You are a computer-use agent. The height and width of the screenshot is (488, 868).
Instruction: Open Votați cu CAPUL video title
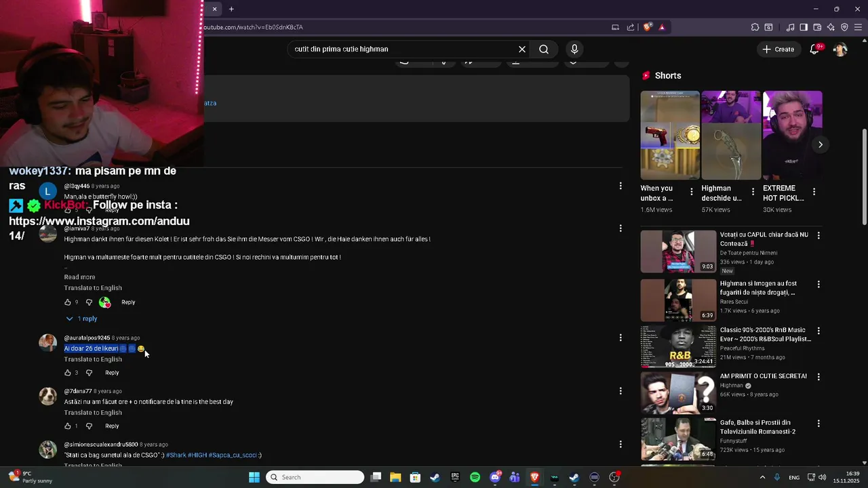point(764,239)
